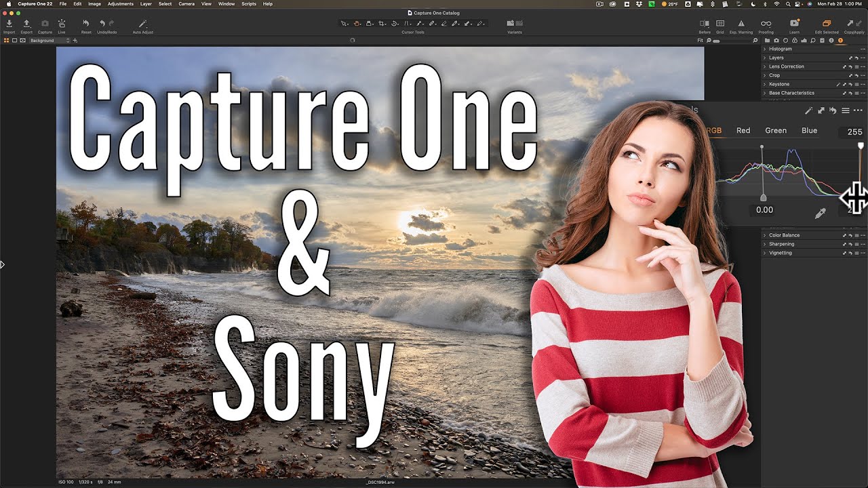Click the Levels midtone slider handle
This screenshot has width=868, height=488.
[763, 197]
